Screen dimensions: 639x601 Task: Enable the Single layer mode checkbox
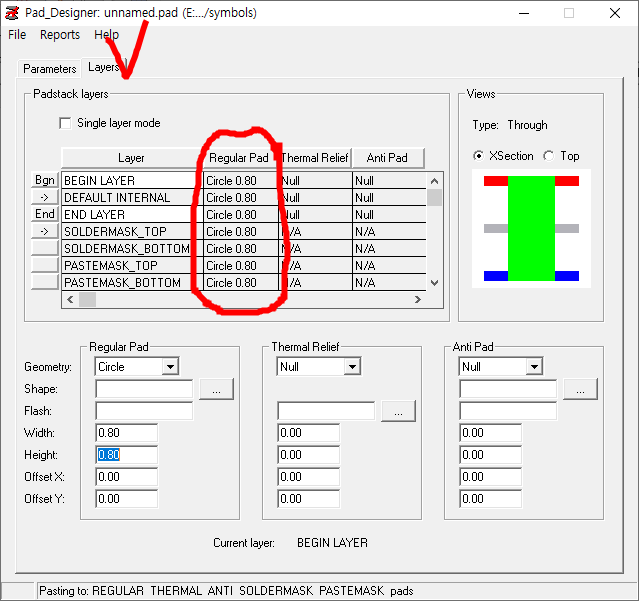pyautogui.click(x=65, y=123)
